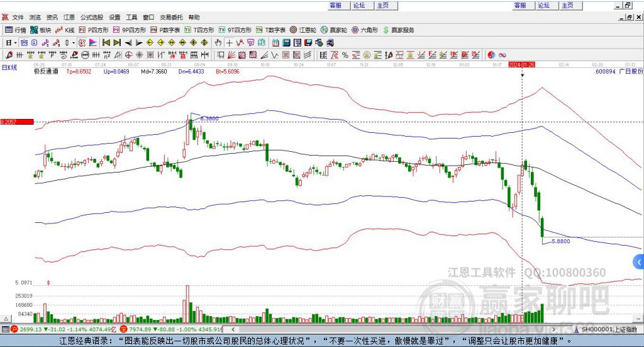Expand the candlestick style dropdown arrow
644x347 pixels.
(74, 43)
